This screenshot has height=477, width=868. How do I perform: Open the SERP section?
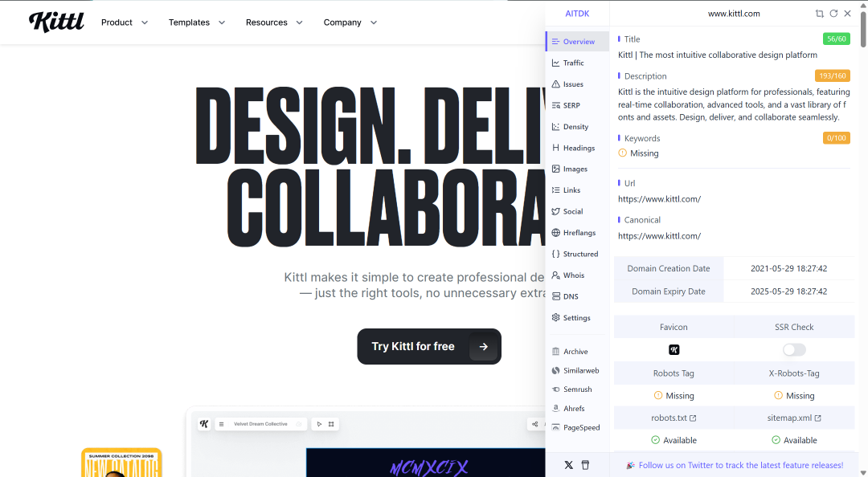(x=571, y=105)
